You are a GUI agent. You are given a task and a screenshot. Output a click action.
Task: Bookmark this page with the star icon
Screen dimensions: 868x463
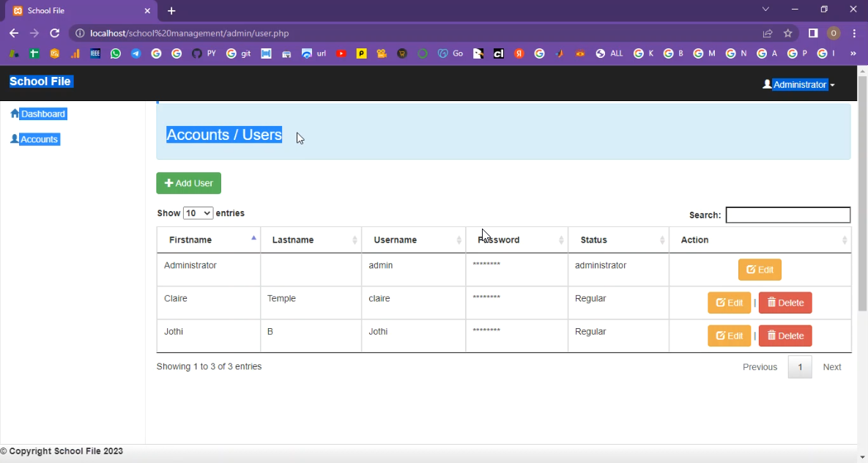pyautogui.click(x=788, y=34)
